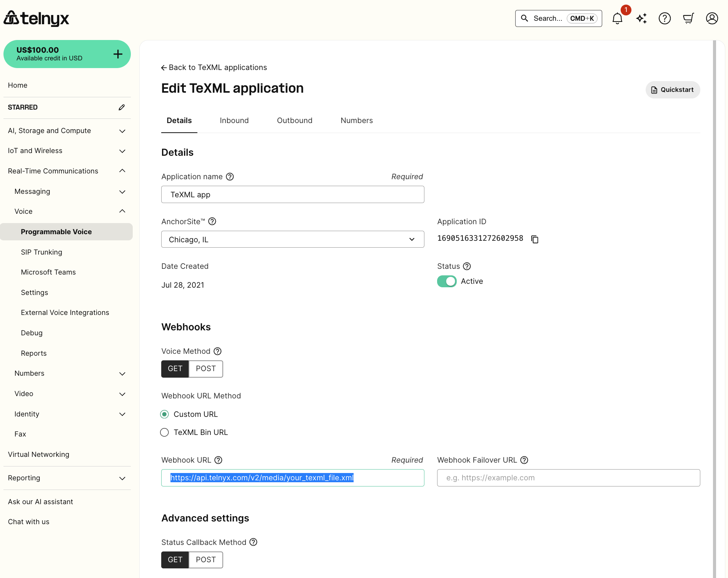Select the TeXML Bin URL radio option
The height and width of the screenshot is (578, 728).
(164, 432)
